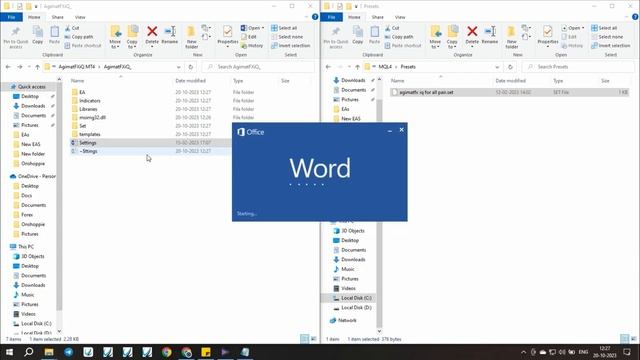Viewport: 640px width, 360px height.
Task: Switch to View tab in left Explorer
Action: click(x=80, y=17)
